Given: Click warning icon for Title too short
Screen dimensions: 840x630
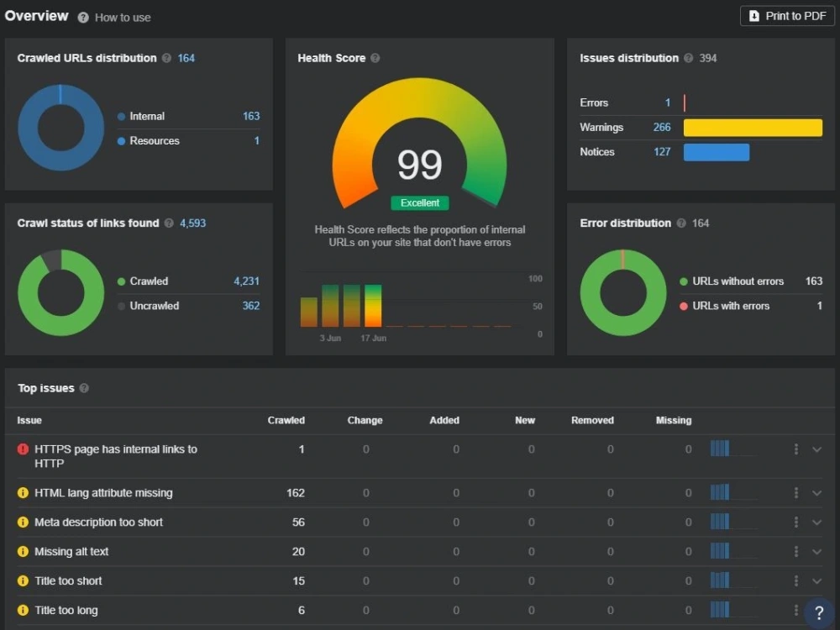Looking at the screenshot, I should (23, 581).
